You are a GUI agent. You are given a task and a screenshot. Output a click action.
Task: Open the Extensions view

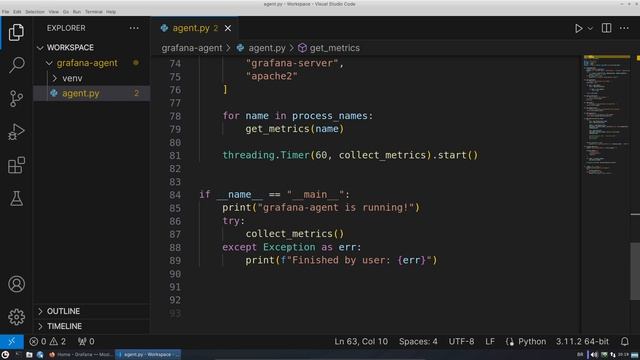pyautogui.click(x=16, y=165)
